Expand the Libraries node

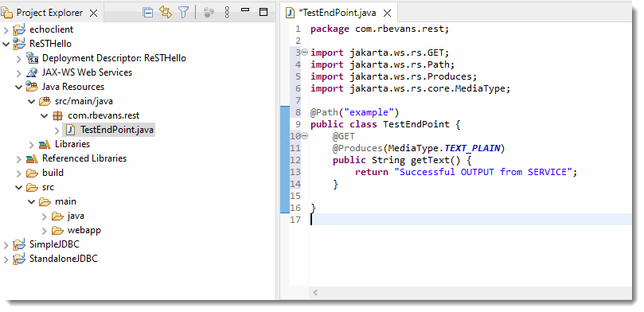pos(32,145)
